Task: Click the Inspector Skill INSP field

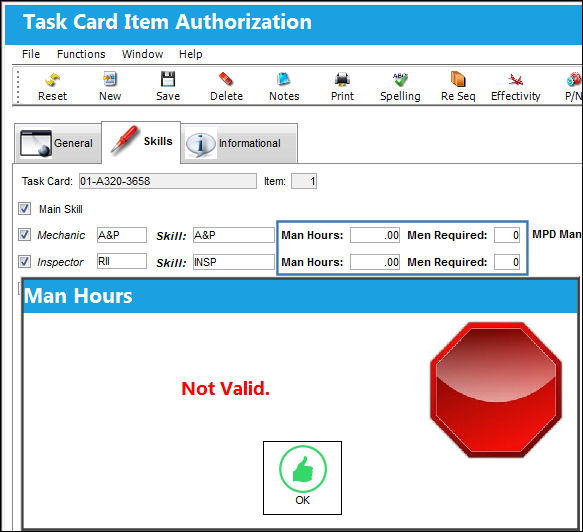Action: coord(233,262)
